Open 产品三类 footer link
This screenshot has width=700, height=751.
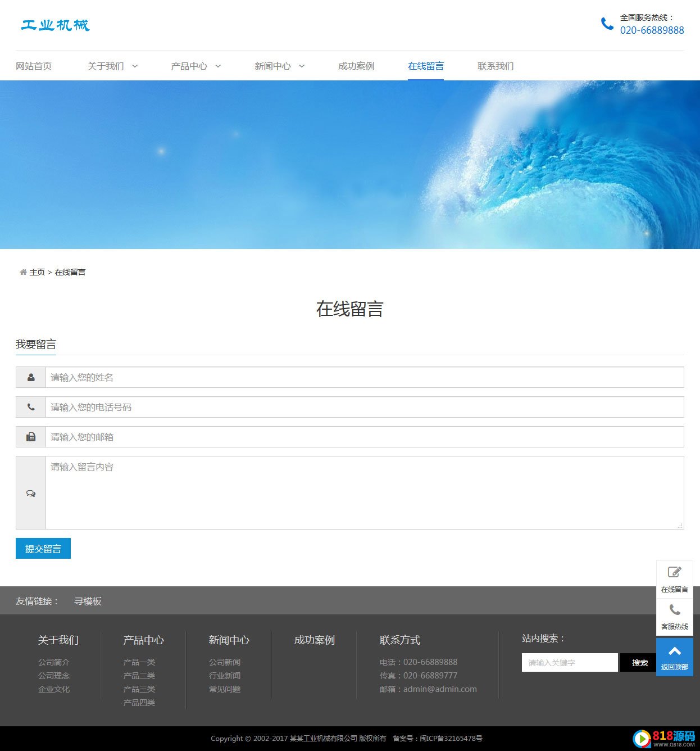click(x=139, y=689)
